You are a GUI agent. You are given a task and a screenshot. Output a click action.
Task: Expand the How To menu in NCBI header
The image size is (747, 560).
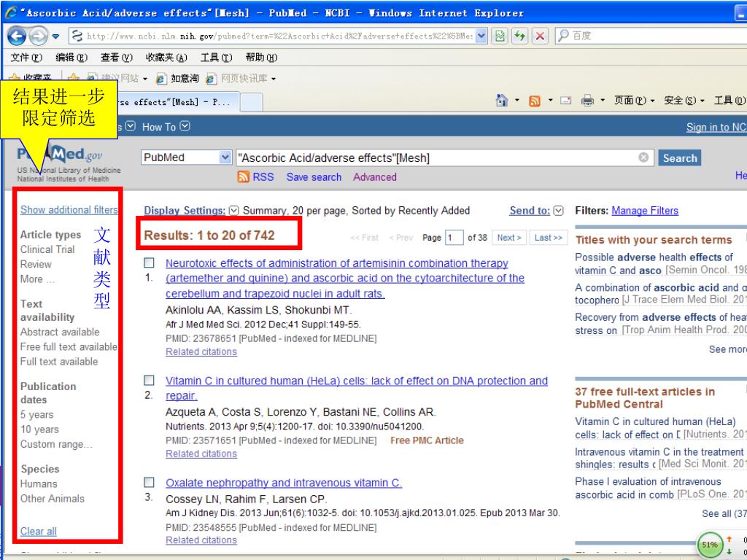point(166,127)
